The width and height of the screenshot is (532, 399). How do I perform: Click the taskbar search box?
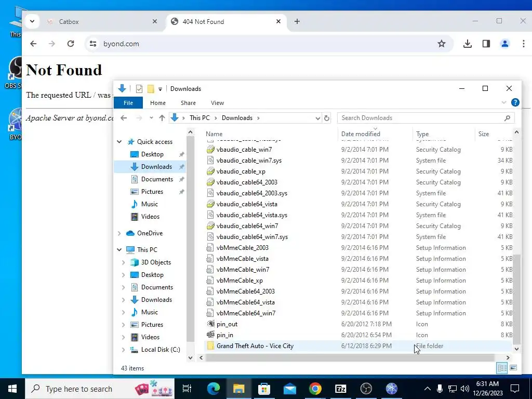point(100,389)
